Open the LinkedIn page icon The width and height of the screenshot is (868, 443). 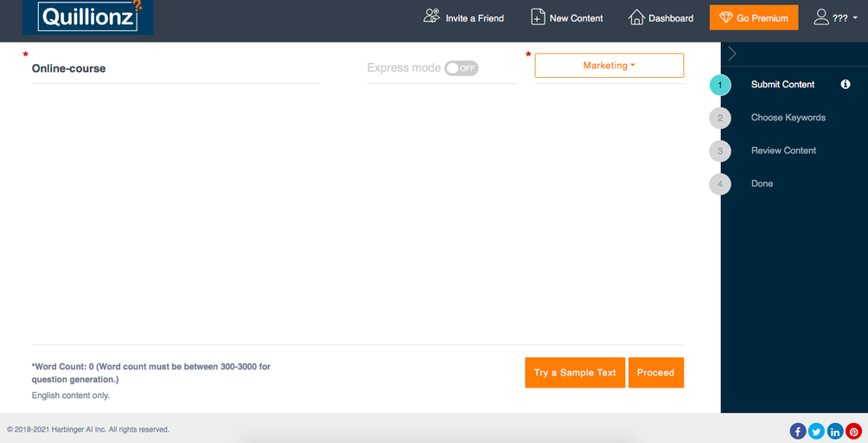click(835, 431)
